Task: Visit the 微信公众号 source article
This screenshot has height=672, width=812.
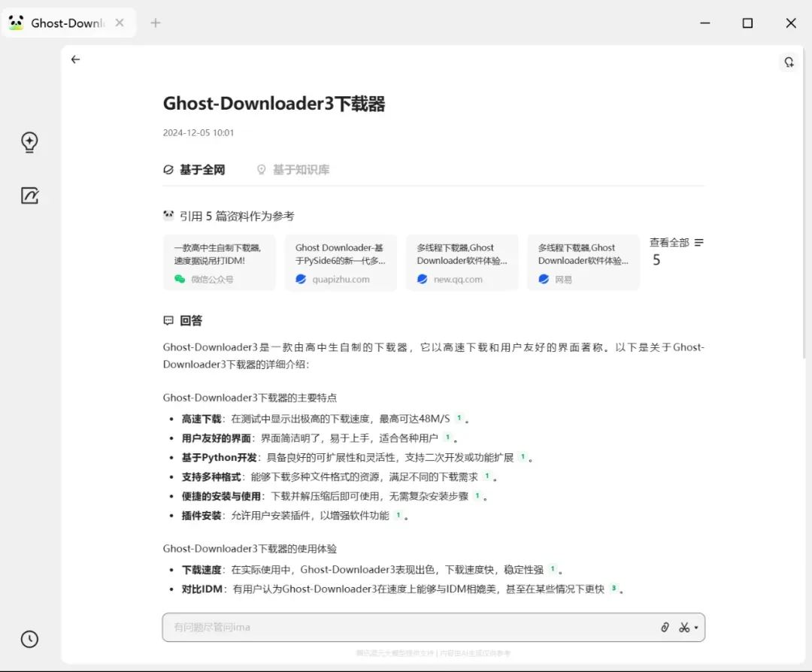Action: click(220, 262)
